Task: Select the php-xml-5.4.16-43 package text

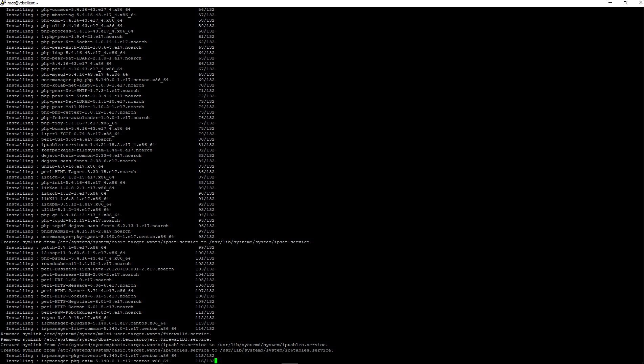Action: pyautogui.click(x=82, y=20)
